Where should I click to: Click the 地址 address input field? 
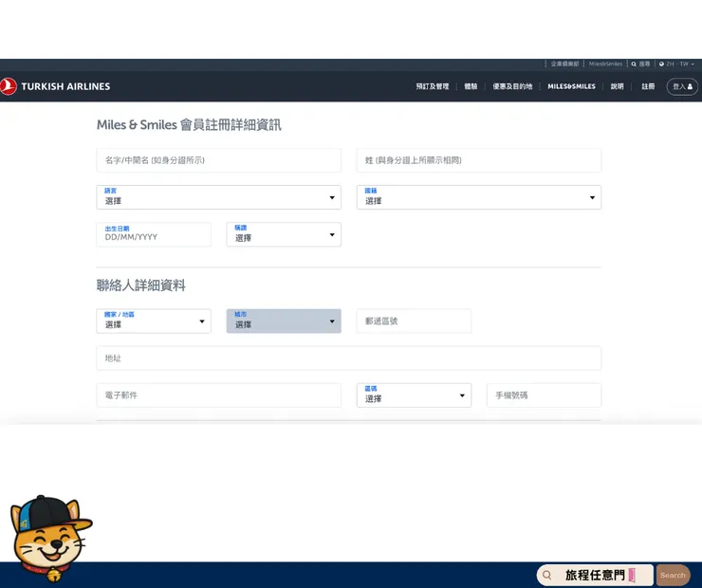(x=349, y=358)
